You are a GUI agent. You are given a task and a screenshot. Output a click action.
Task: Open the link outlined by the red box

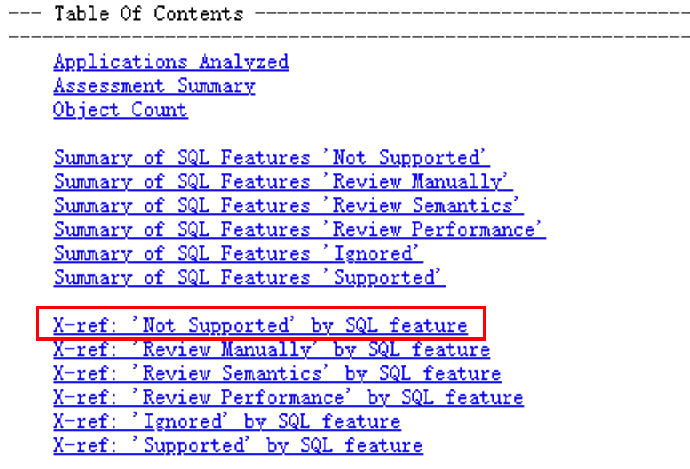click(x=260, y=326)
